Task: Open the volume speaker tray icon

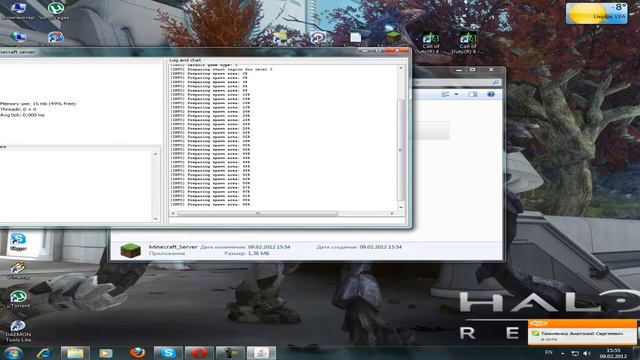Action: pyautogui.click(x=587, y=353)
